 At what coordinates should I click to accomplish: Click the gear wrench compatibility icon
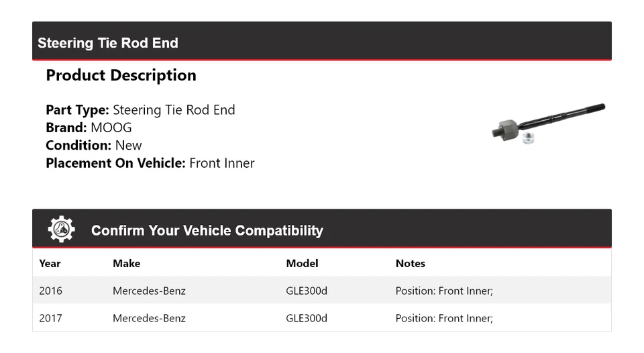(61, 230)
